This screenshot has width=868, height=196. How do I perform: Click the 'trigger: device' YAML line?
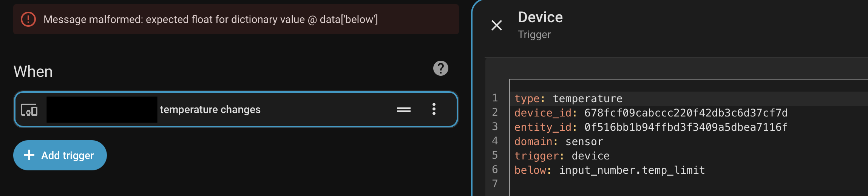pos(562,156)
